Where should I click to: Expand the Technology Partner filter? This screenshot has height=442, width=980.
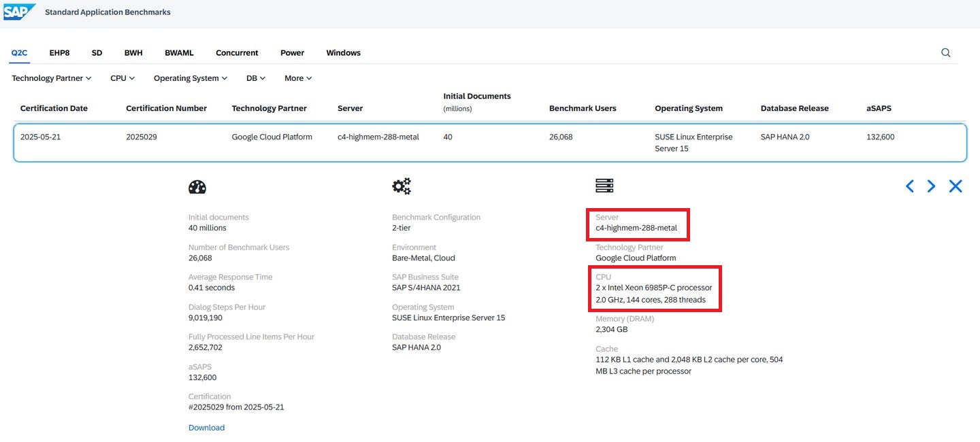pyautogui.click(x=52, y=78)
